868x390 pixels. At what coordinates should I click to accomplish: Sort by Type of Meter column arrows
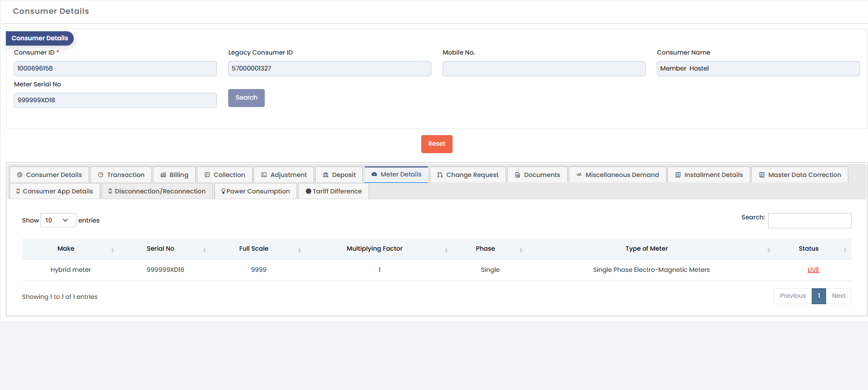pyautogui.click(x=768, y=250)
